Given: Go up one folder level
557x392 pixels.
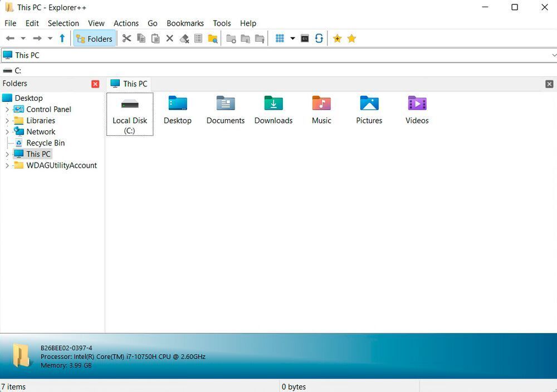Looking at the screenshot, I should 62,38.
